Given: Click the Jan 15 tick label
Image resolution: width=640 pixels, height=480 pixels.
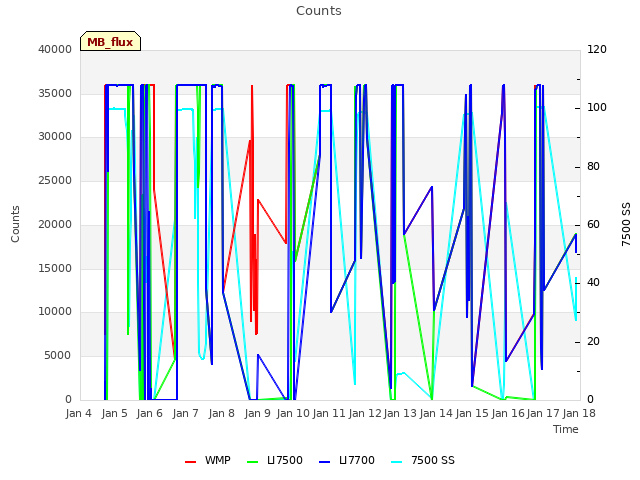Looking at the screenshot, I should pyautogui.click(x=472, y=413).
